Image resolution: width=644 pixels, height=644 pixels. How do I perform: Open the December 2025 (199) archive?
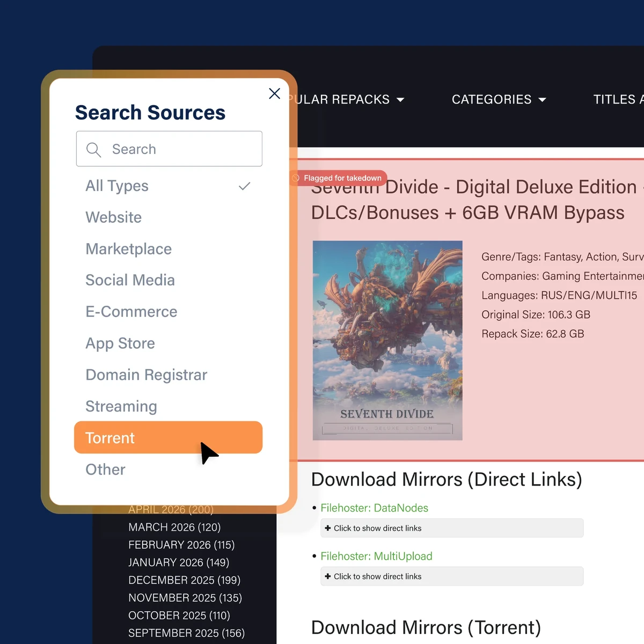(x=184, y=580)
